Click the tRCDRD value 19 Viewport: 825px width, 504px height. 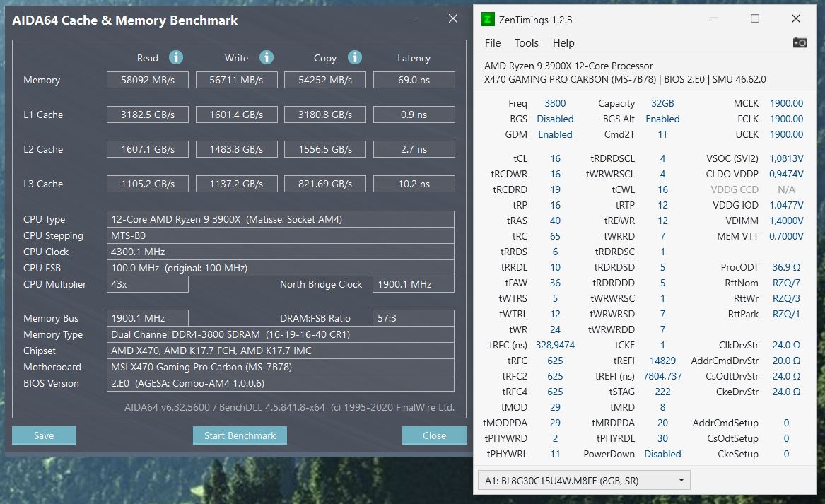click(x=555, y=189)
